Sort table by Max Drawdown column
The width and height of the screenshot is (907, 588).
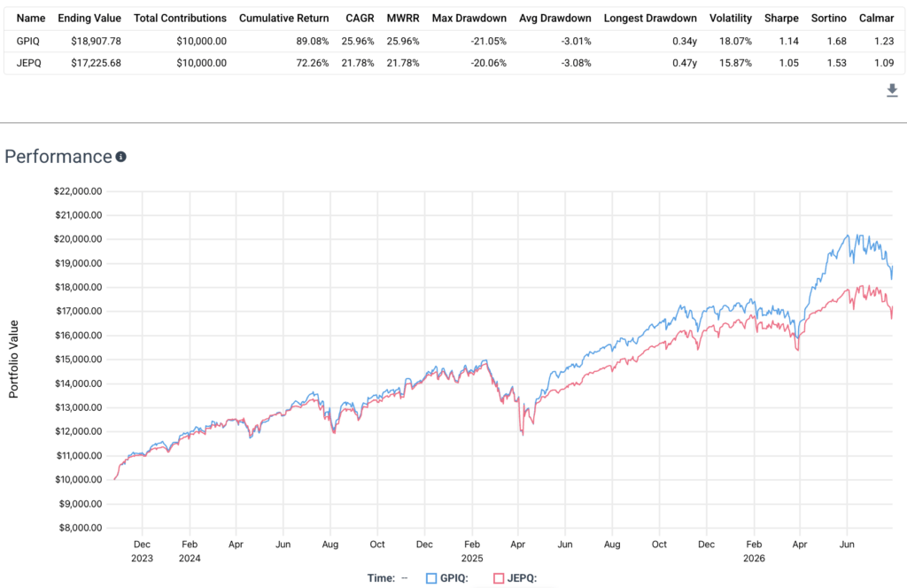click(469, 18)
